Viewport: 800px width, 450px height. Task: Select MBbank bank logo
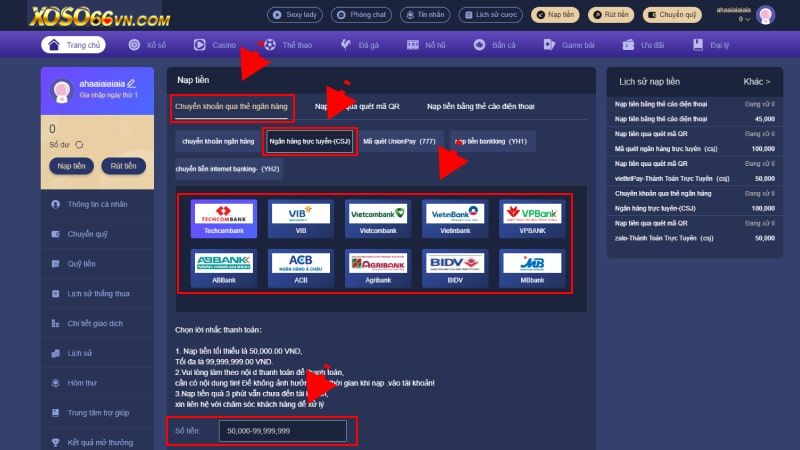(x=532, y=268)
